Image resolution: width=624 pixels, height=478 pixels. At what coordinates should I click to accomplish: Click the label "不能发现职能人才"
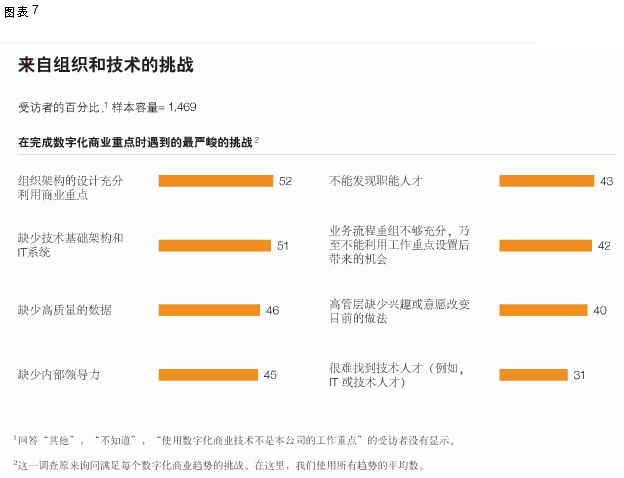(376, 181)
